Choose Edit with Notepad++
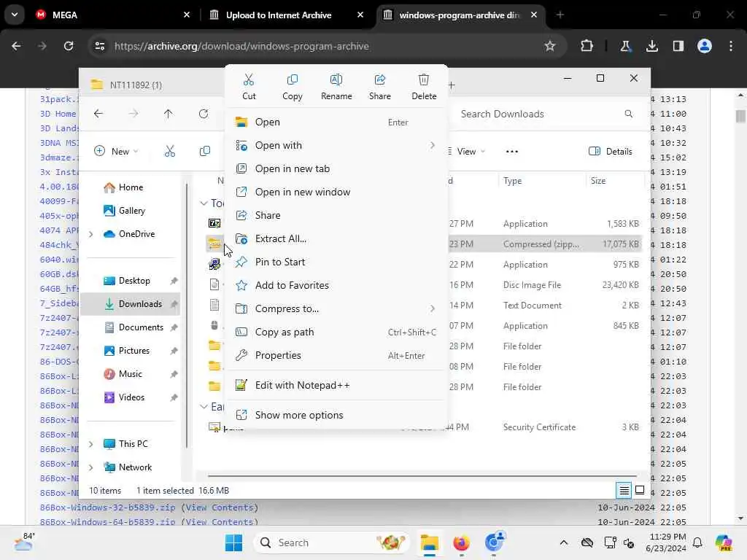Screen dimensions: 747x560 336,385
